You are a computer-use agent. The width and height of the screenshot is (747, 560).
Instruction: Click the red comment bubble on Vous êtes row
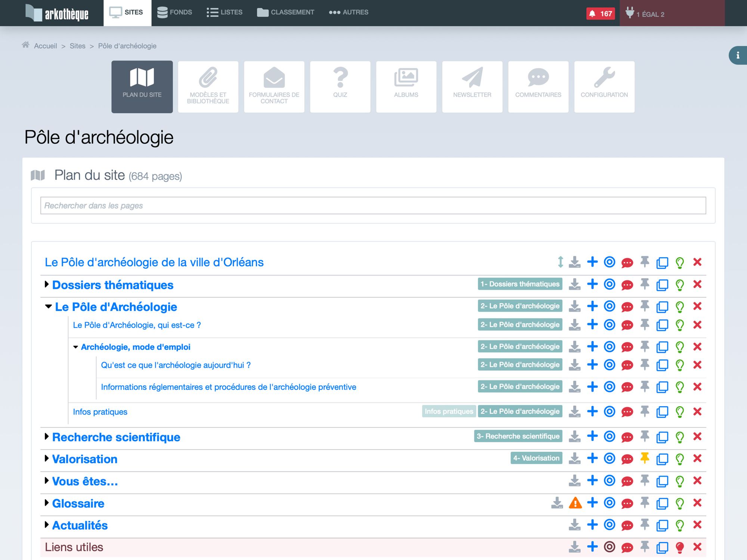point(627,481)
